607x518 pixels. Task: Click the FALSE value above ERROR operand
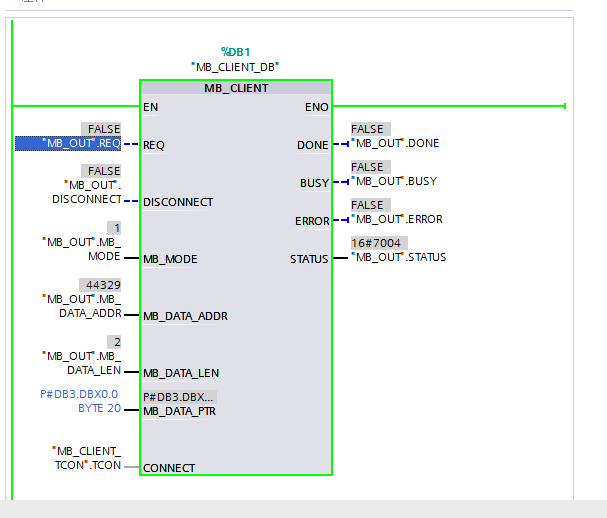point(370,205)
